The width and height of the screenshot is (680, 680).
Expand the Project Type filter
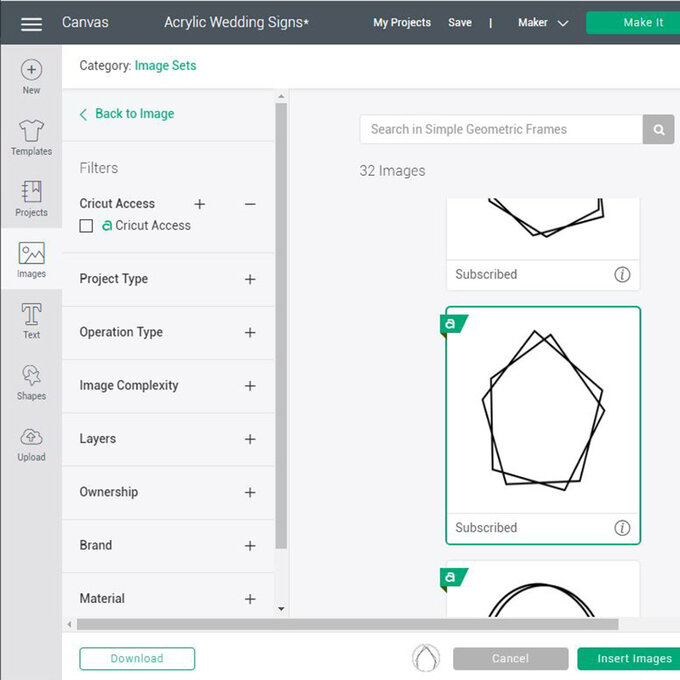coord(250,279)
